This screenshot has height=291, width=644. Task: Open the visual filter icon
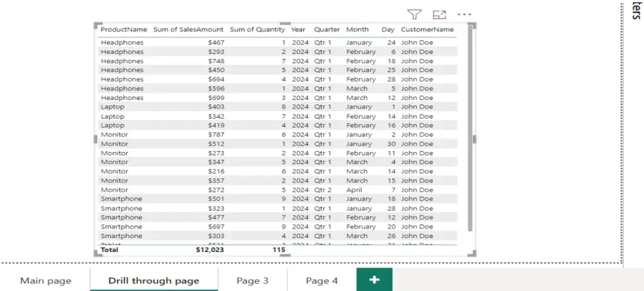point(414,15)
